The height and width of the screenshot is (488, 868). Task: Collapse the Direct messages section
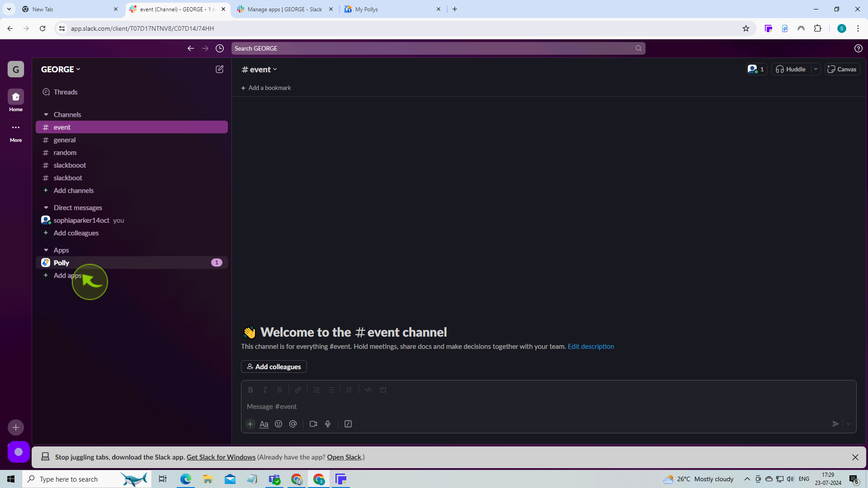[x=46, y=208]
